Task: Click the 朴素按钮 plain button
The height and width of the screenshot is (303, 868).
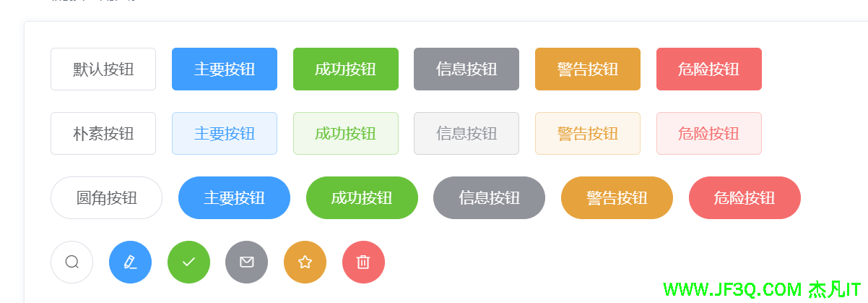Action: pyautogui.click(x=103, y=134)
